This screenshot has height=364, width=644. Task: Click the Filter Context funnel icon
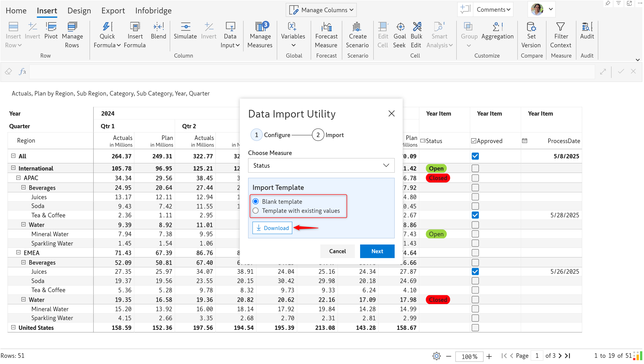[560, 27]
